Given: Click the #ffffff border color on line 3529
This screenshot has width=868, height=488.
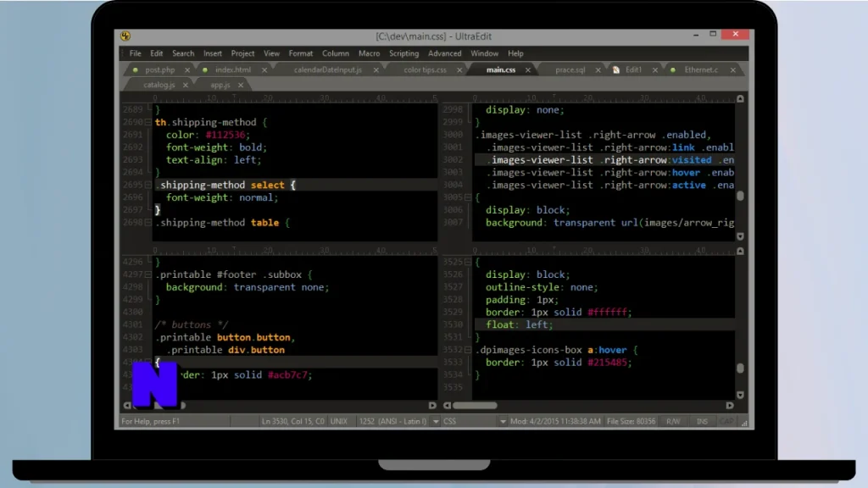Looking at the screenshot, I should (x=609, y=312).
